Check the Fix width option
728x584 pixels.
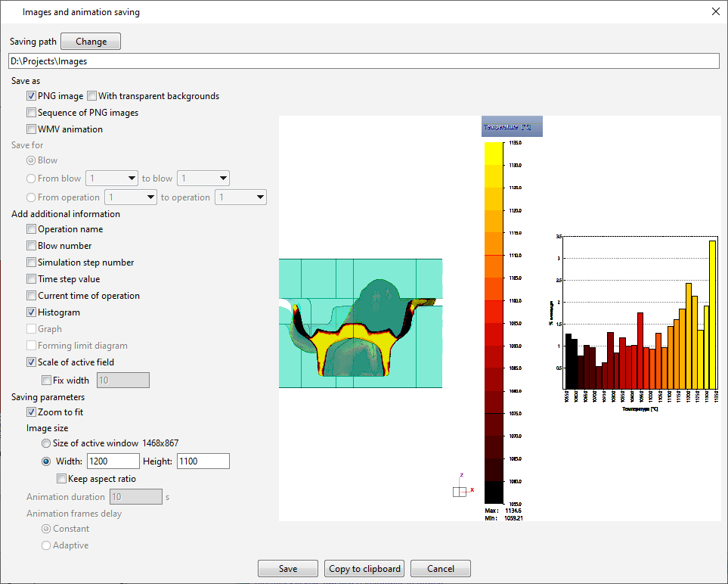(x=47, y=381)
